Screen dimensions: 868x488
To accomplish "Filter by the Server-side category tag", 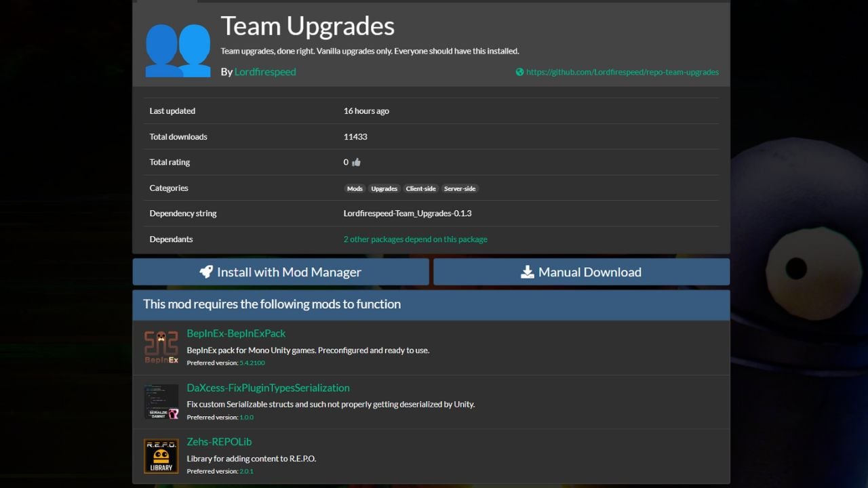I will click(460, 188).
